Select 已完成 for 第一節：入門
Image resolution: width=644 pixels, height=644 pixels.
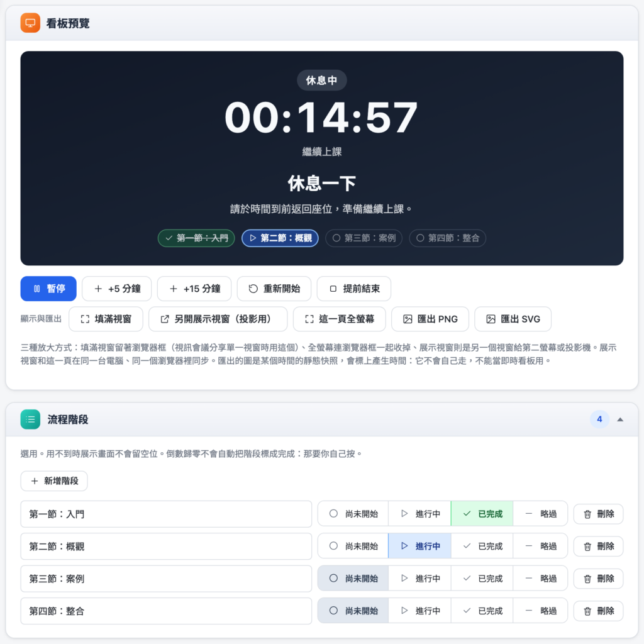click(x=482, y=514)
